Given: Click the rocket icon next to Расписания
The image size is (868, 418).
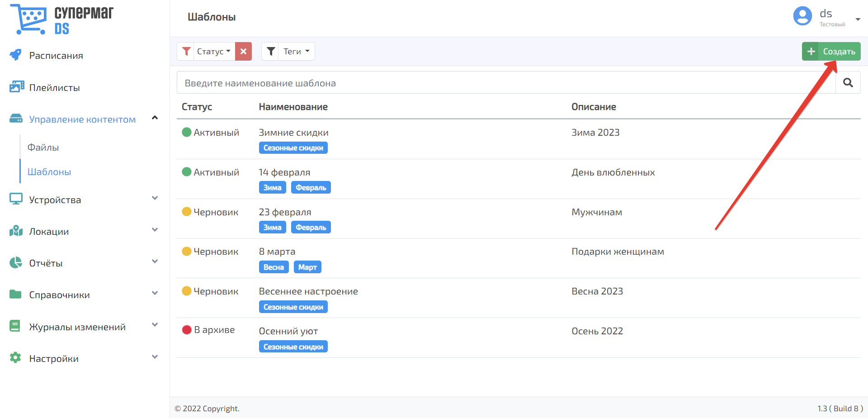Looking at the screenshot, I should point(16,55).
